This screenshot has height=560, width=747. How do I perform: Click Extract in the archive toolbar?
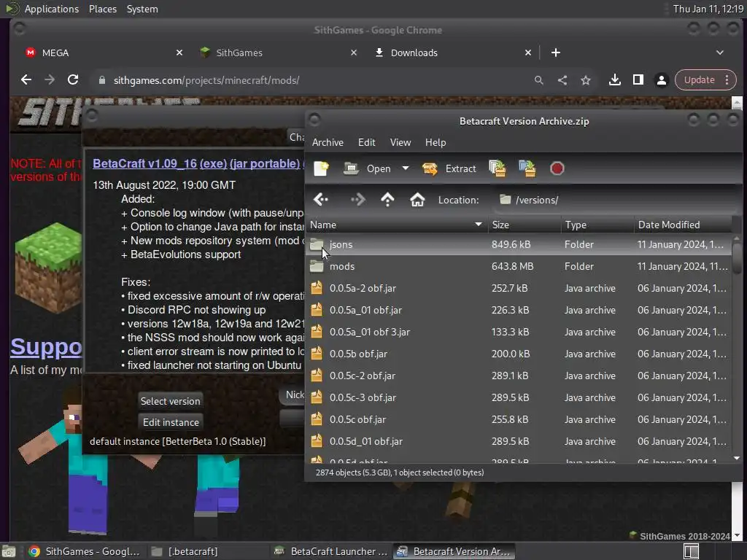point(449,168)
